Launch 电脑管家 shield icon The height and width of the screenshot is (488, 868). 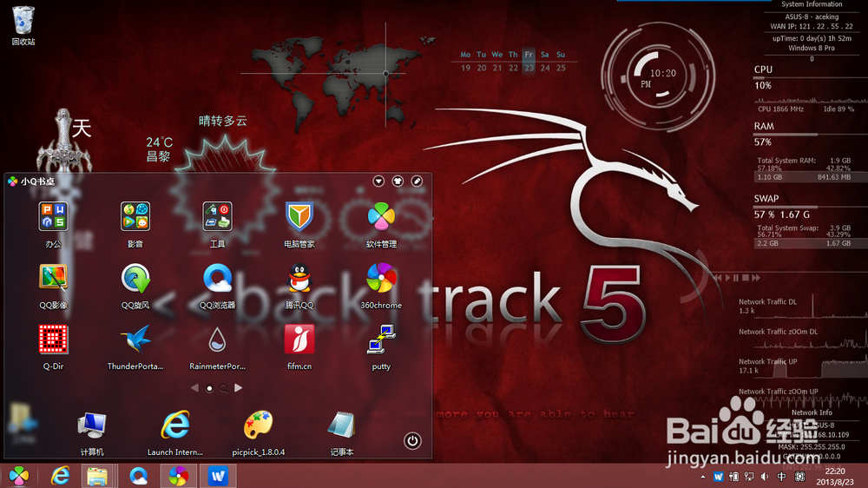point(299,216)
